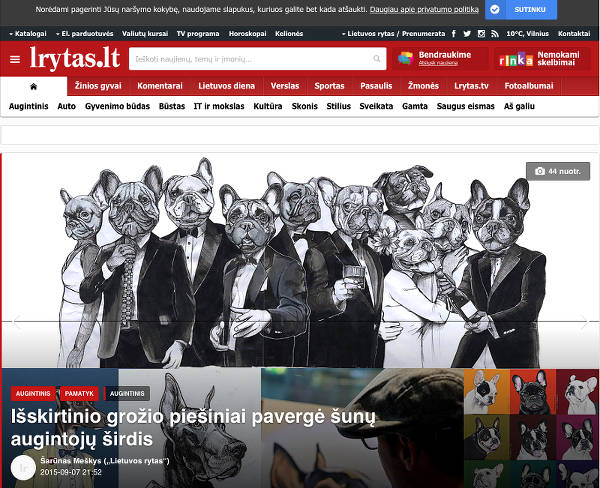Screen dimensions: 600x488
Task: Open the Sportas tab
Action: 329,86
